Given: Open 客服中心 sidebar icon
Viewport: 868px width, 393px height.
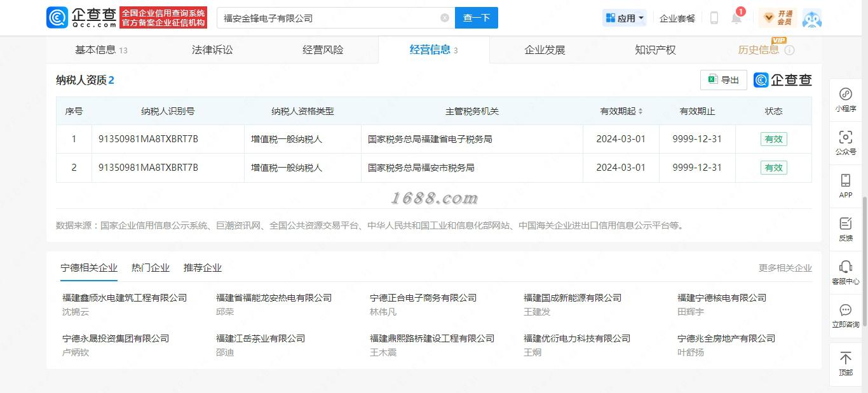Looking at the screenshot, I should click(x=846, y=273).
